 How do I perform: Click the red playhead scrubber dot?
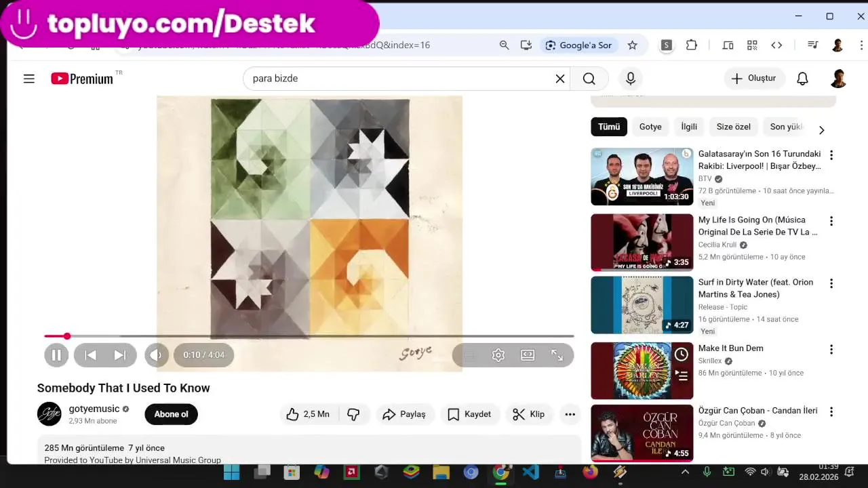[x=67, y=336]
